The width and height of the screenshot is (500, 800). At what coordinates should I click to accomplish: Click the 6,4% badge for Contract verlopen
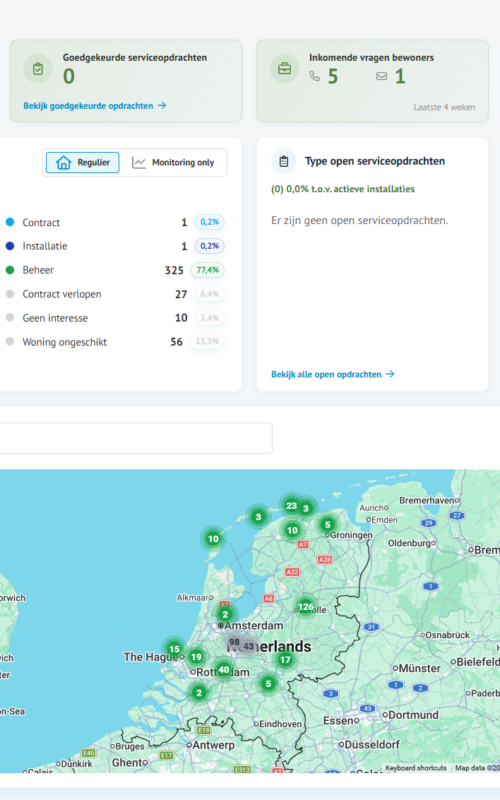click(x=209, y=294)
